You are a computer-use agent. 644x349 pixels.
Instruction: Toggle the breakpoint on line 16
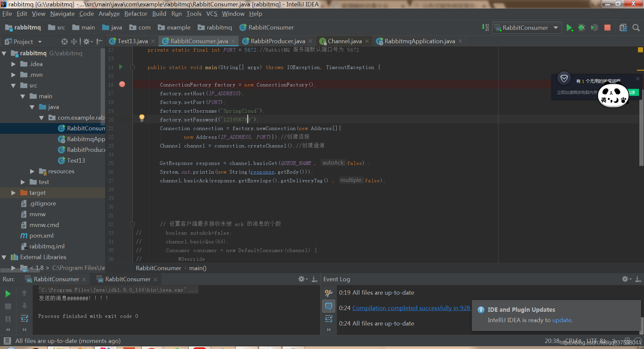coord(122,84)
